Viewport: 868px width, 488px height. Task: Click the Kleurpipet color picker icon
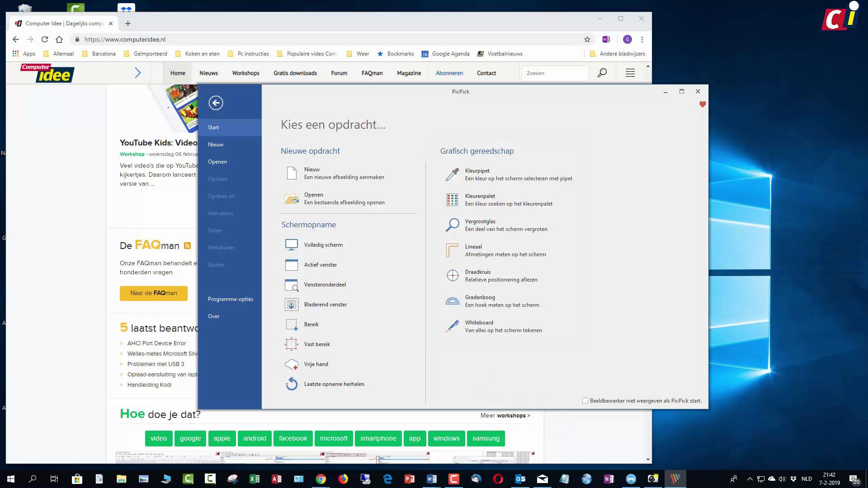[452, 174]
